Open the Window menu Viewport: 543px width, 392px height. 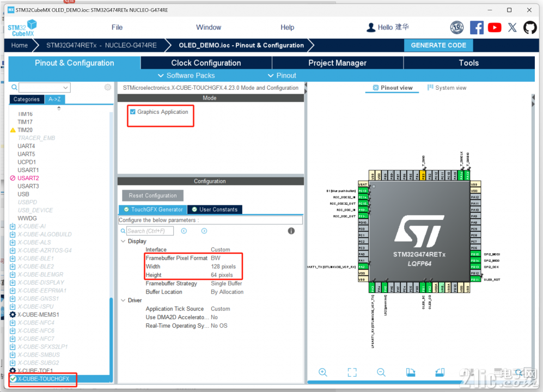click(x=209, y=27)
